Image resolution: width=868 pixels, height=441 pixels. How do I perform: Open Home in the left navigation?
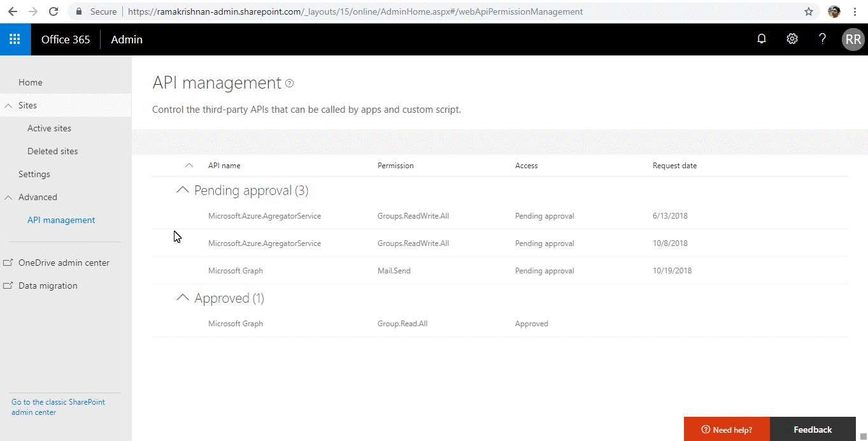tap(31, 82)
